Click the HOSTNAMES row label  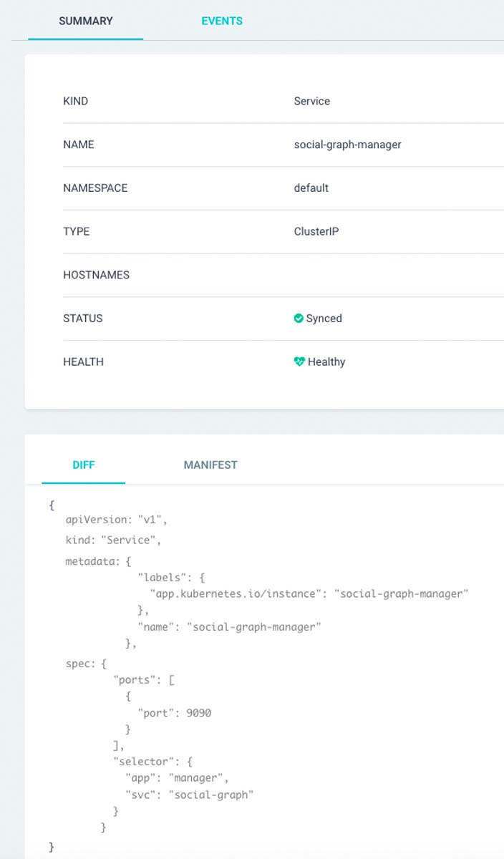tap(96, 275)
